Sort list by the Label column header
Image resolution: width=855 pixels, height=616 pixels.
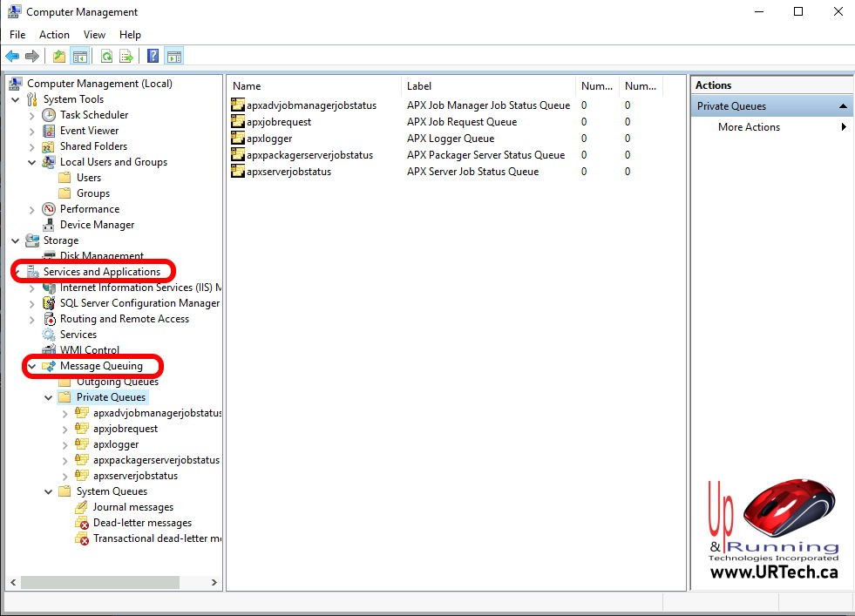pos(488,86)
